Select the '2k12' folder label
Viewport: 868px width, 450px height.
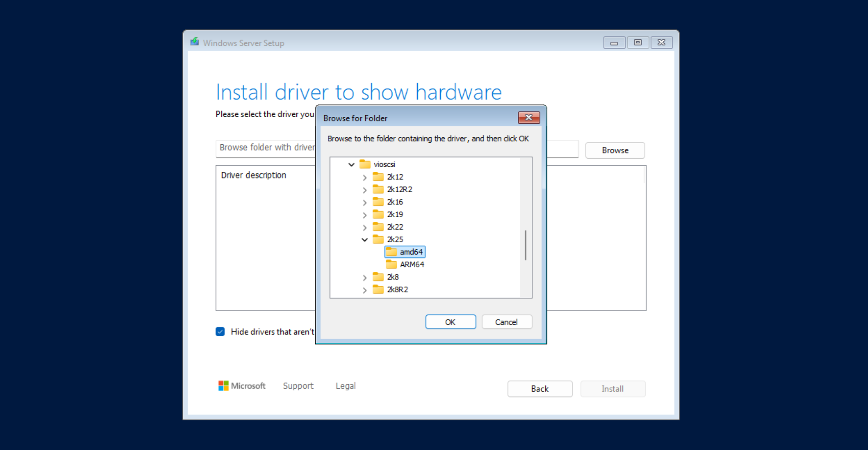(395, 177)
